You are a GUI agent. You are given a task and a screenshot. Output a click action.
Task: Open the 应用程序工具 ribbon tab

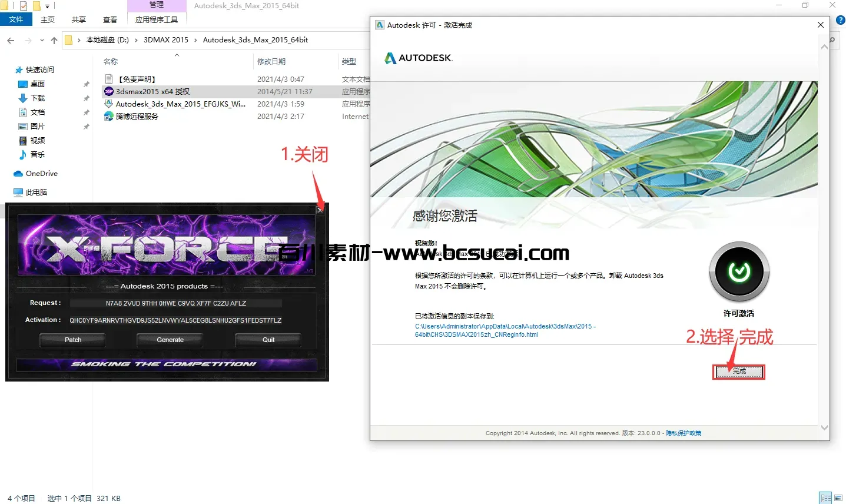coord(157,19)
